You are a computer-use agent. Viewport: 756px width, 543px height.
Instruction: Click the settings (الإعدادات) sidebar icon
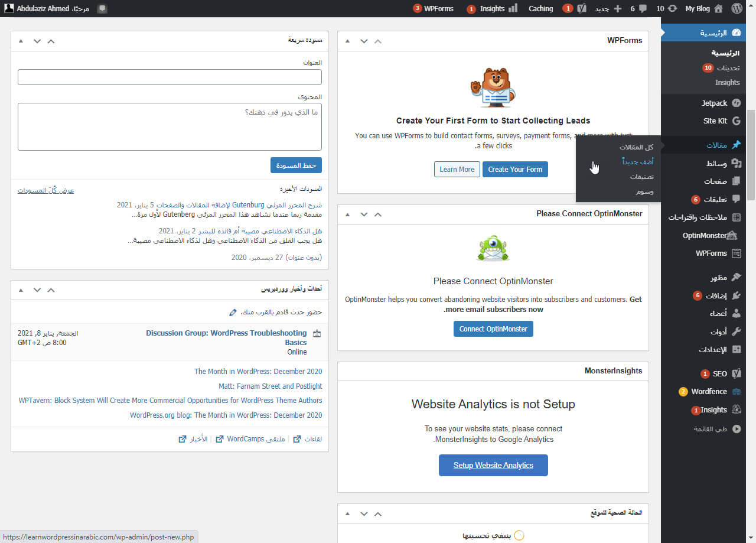coord(736,349)
